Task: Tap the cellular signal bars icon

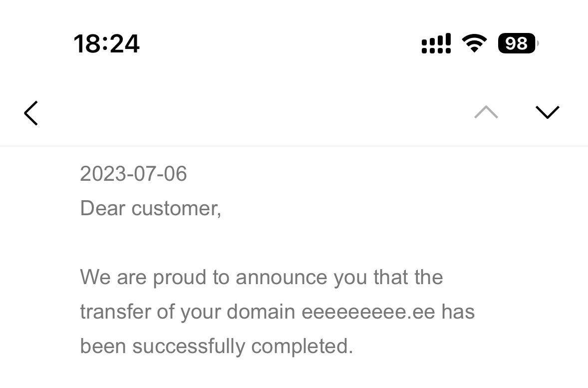Action: (x=436, y=43)
